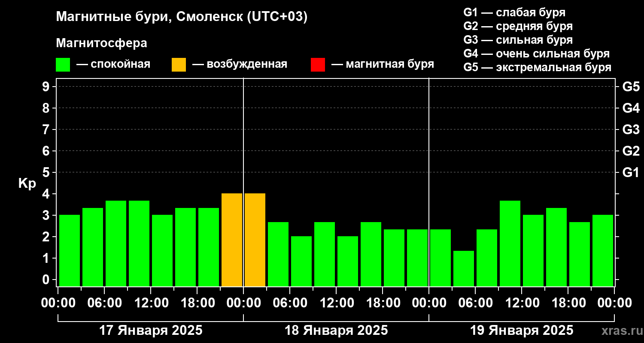644x343 pixels.
Task: Click the '— магнитная буря' legend label
Action: click(x=383, y=64)
